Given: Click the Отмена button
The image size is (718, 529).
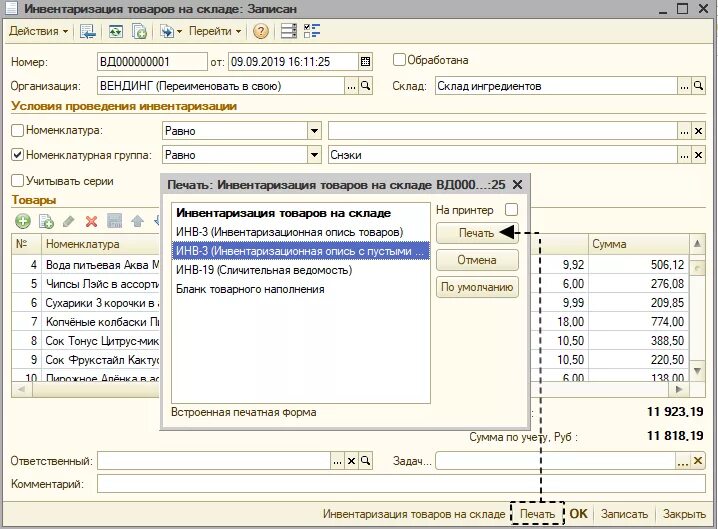Looking at the screenshot, I should (x=477, y=260).
